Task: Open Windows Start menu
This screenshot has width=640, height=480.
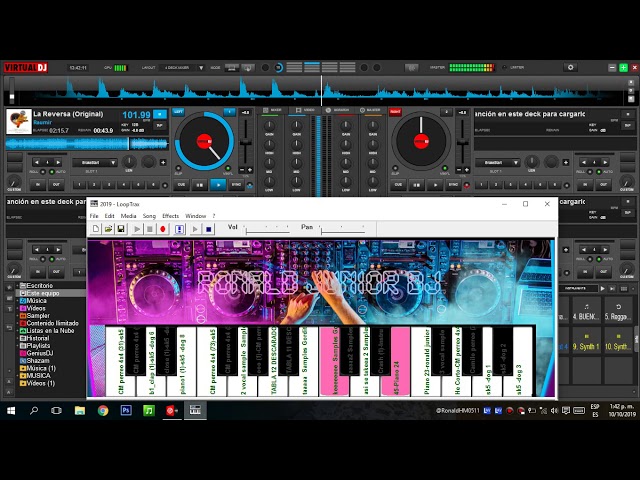Action: (11, 410)
